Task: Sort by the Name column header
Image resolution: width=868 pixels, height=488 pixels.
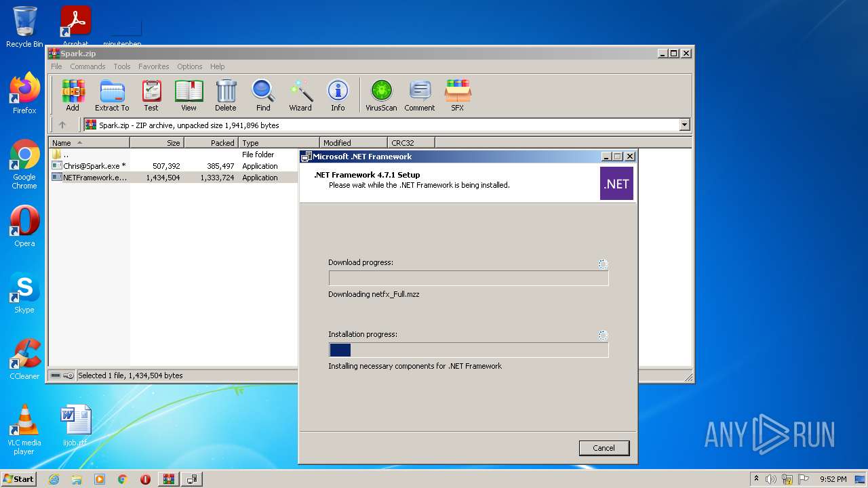Action: (89, 143)
